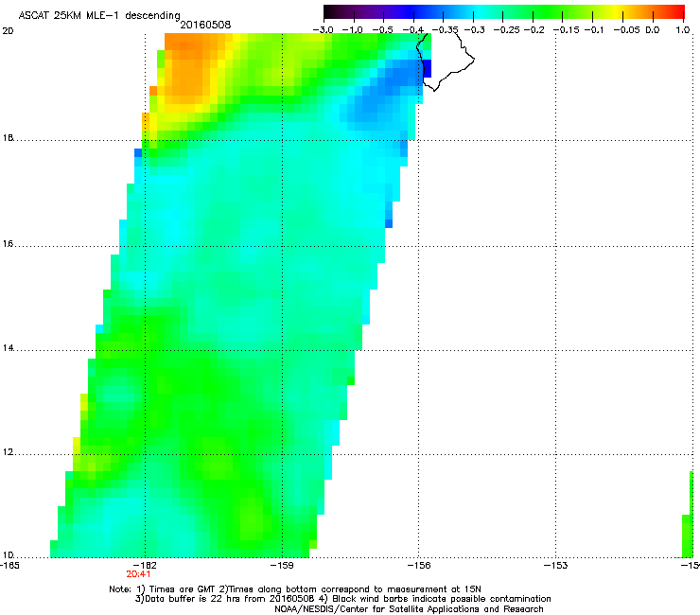This screenshot has width=700, height=615.
Task: Click the date label 20160508
Action: (x=205, y=25)
